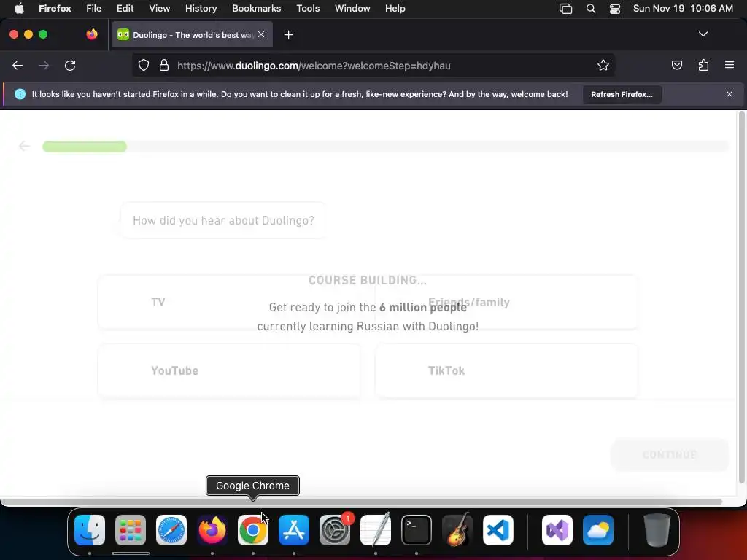Open GarageBand from the Dock
This screenshot has width=747, height=560.
[x=457, y=530]
